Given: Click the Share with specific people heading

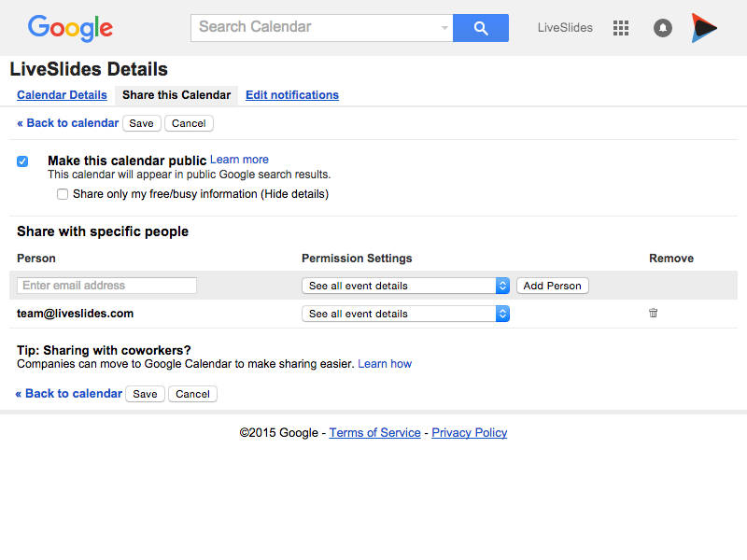Looking at the screenshot, I should click(x=103, y=231).
